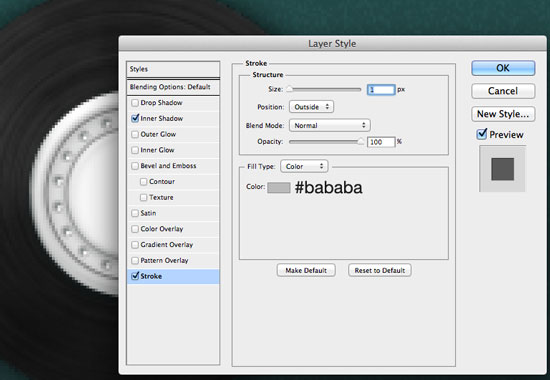Turn on the Outer Glow checkbox
This screenshot has height=380, width=550.
pyautogui.click(x=135, y=134)
